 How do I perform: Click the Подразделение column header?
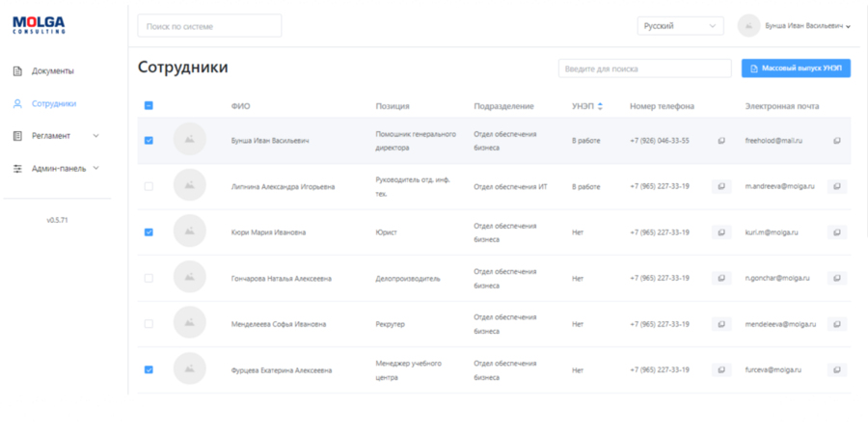[503, 106]
